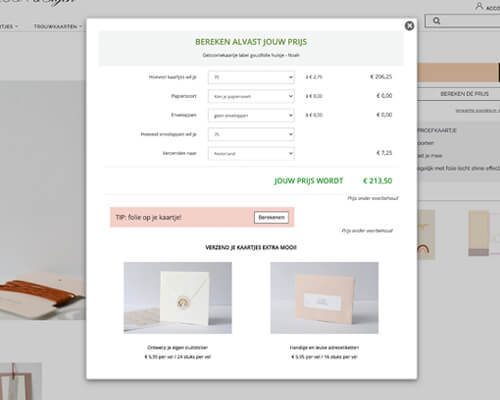Click the Berekenen button in foil tip

click(x=271, y=217)
